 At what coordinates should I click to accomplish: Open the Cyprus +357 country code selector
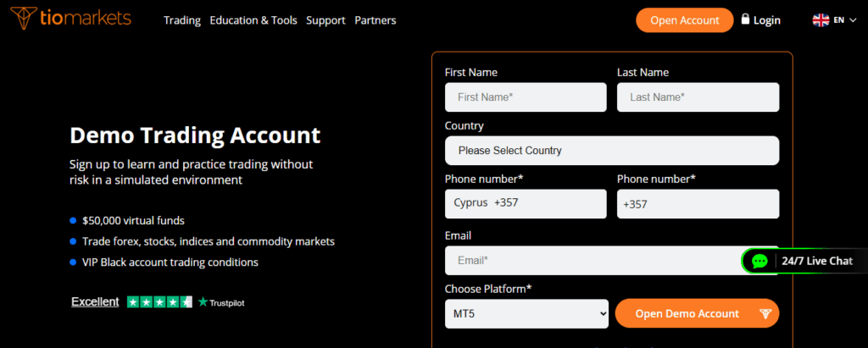pos(526,203)
